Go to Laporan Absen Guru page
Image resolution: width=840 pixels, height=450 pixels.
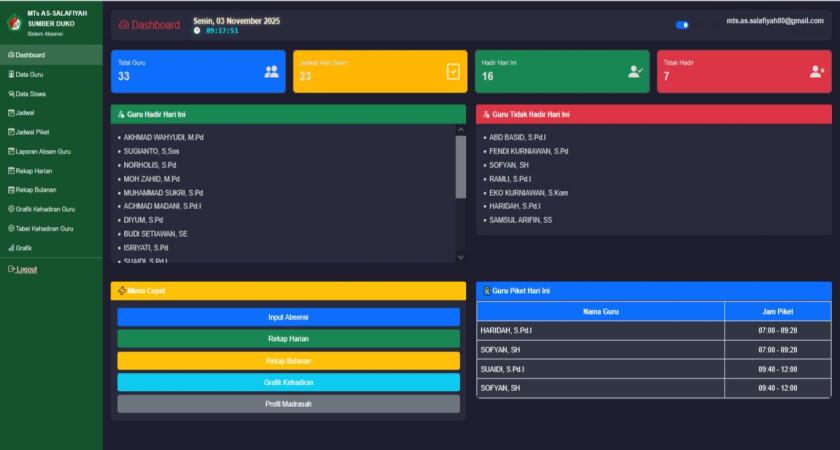coord(40,151)
